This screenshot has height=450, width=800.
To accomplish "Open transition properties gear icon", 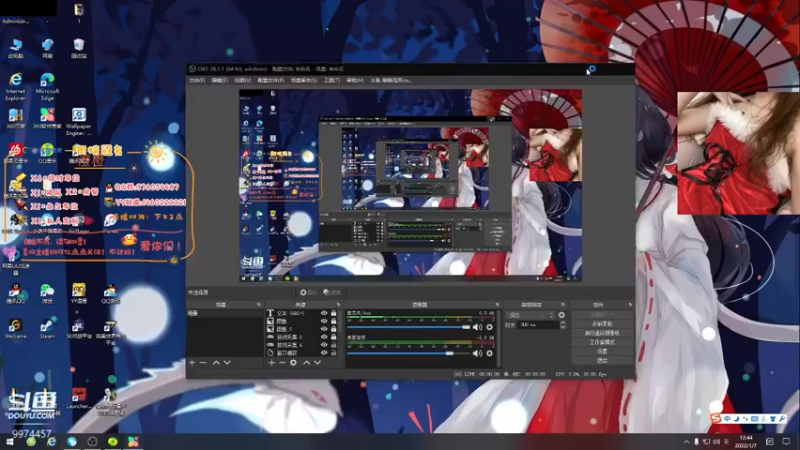I will (x=562, y=315).
